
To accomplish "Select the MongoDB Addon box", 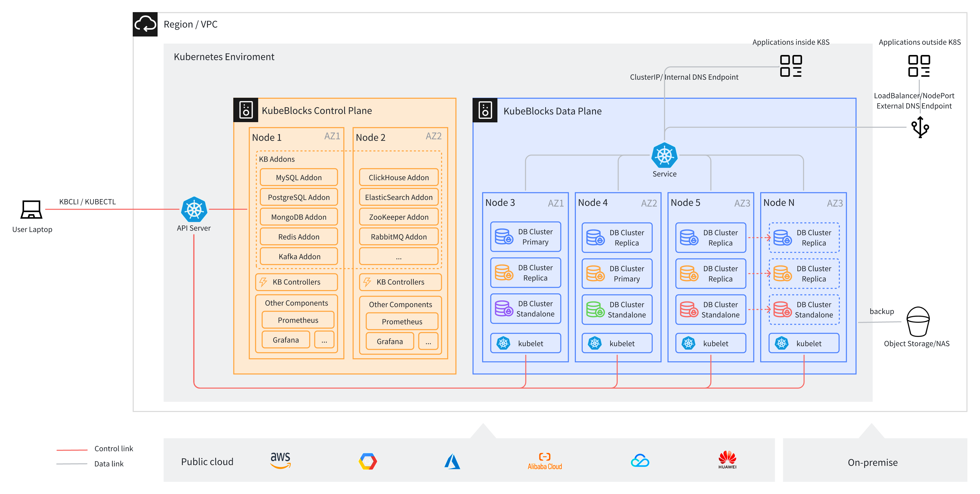I will [299, 217].
